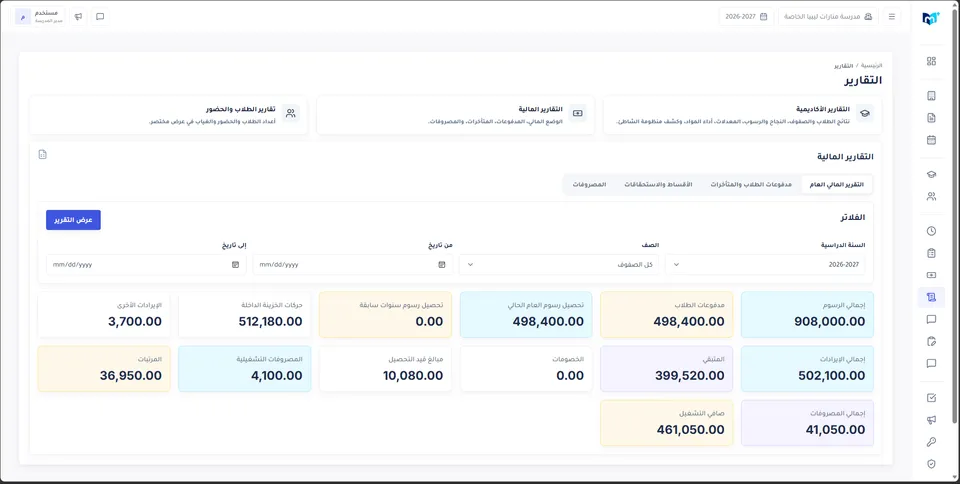Screen dimensions: 960x484
Task: Click إجمالي المصروفات 41,050.00 card
Action: pos(808,423)
